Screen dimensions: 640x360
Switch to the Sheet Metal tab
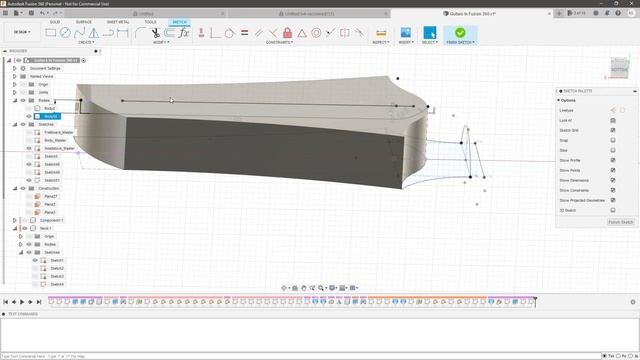118,22
